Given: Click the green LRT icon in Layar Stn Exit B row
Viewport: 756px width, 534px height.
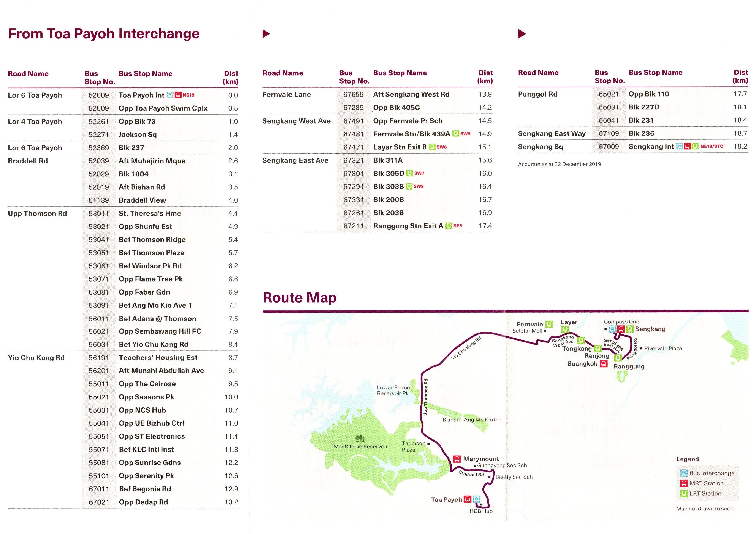Looking at the screenshot, I should (432, 147).
